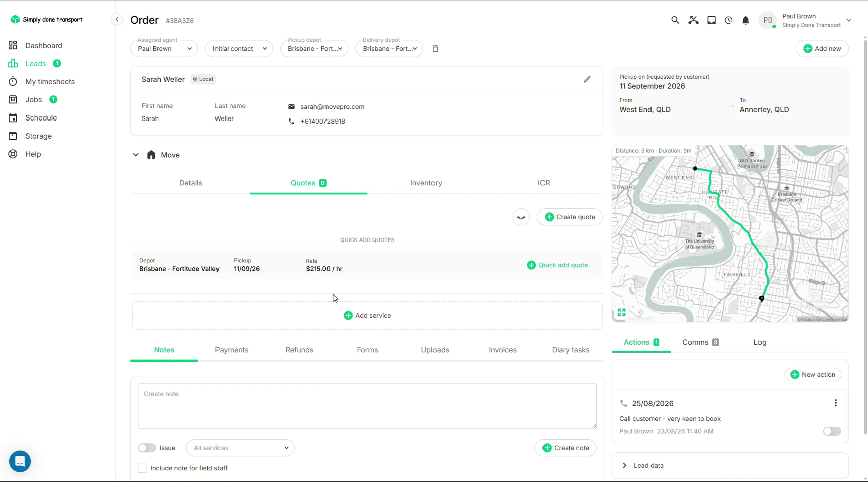868x482 pixels.
Task: Open the Comms tab
Action: [x=700, y=342]
